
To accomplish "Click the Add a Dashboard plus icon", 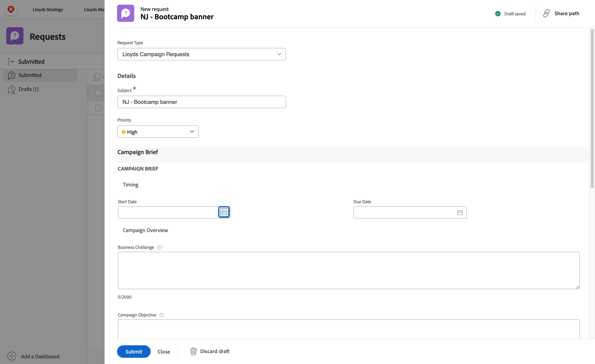I will [12, 356].
